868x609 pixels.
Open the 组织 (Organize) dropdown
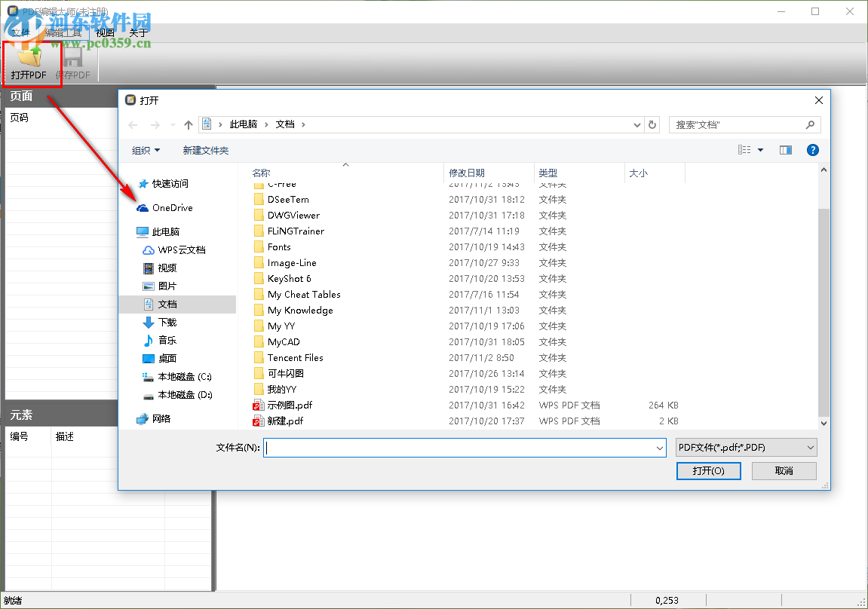pyautogui.click(x=146, y=150)
